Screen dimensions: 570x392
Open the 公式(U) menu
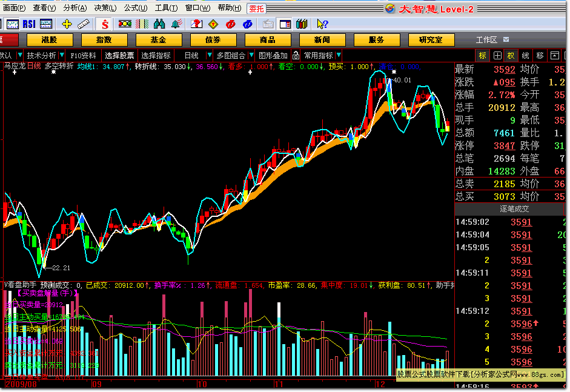tap(136, 8)
